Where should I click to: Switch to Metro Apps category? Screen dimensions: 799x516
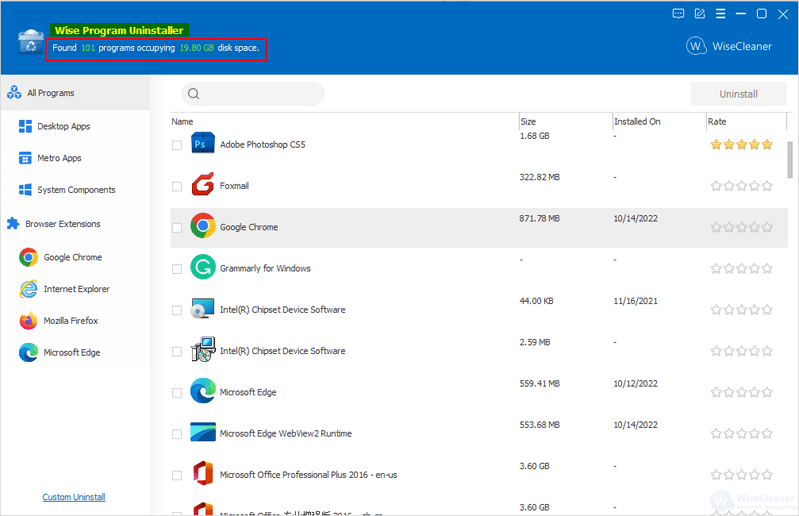[59, 158]
